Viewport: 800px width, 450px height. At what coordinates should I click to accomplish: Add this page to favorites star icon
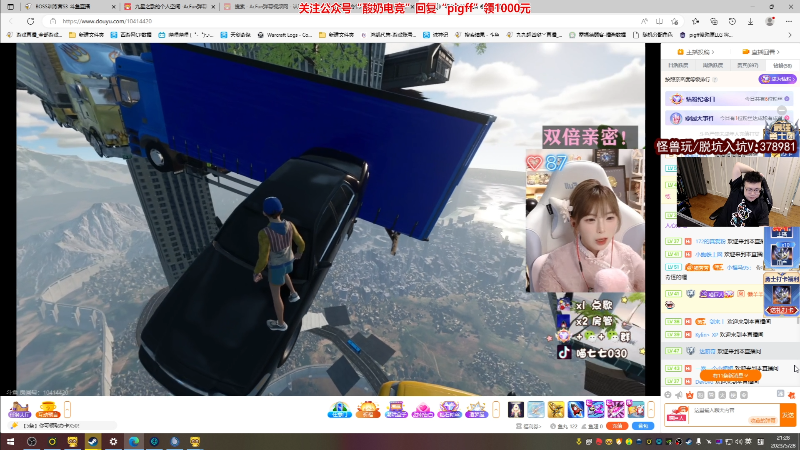click(674, 21)
